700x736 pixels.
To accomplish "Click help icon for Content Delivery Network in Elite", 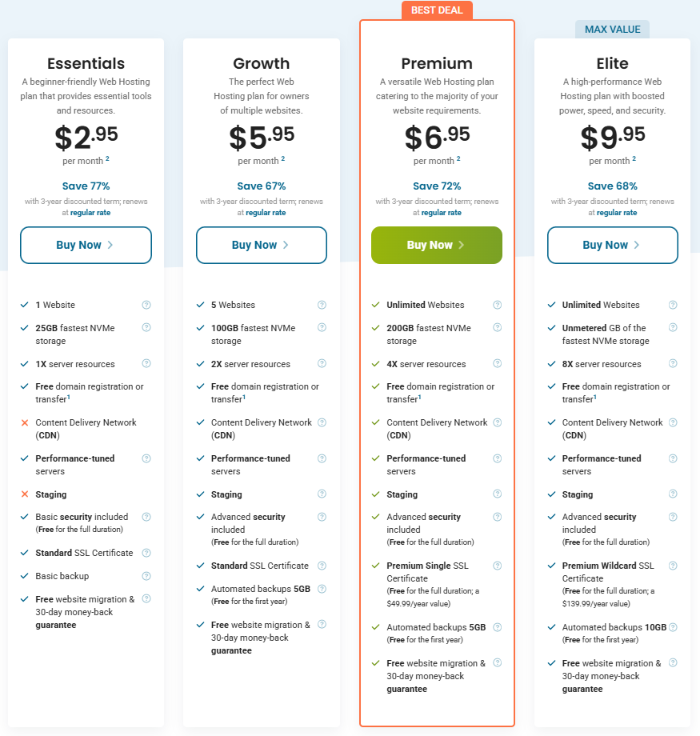I will pyautogui.click(x=672, y=422).
